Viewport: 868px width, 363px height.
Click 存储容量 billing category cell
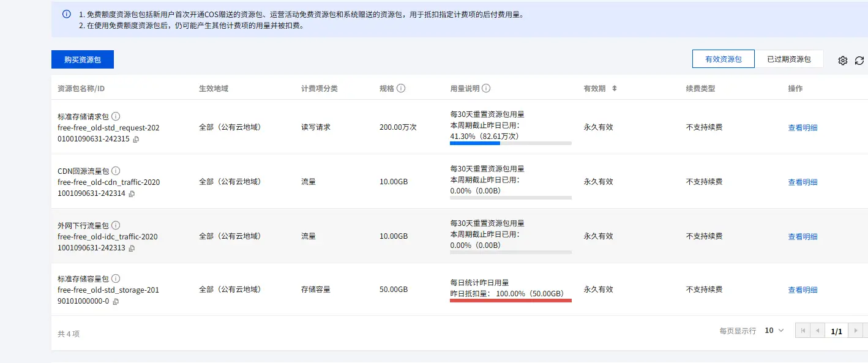(x=316, y=289)
